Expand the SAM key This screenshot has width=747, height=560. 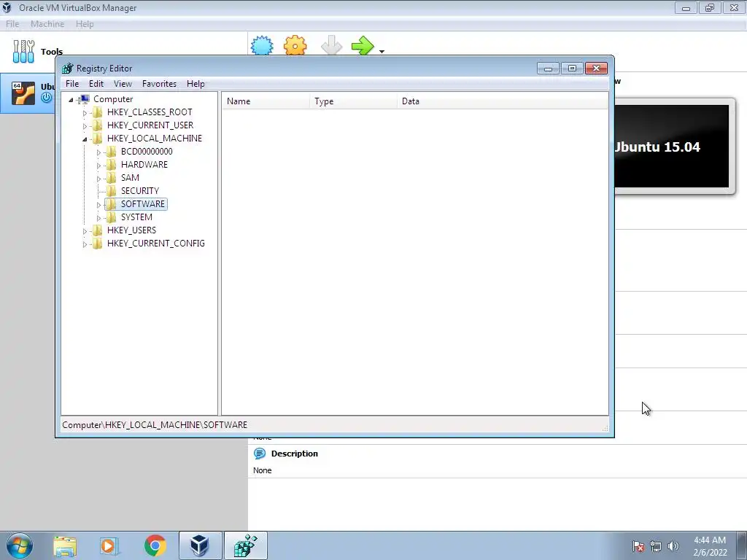pos(98,179)
